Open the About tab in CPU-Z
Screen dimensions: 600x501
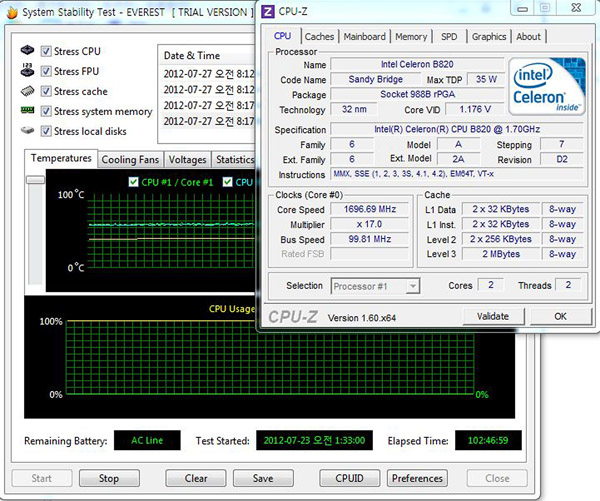coord(528,37)
